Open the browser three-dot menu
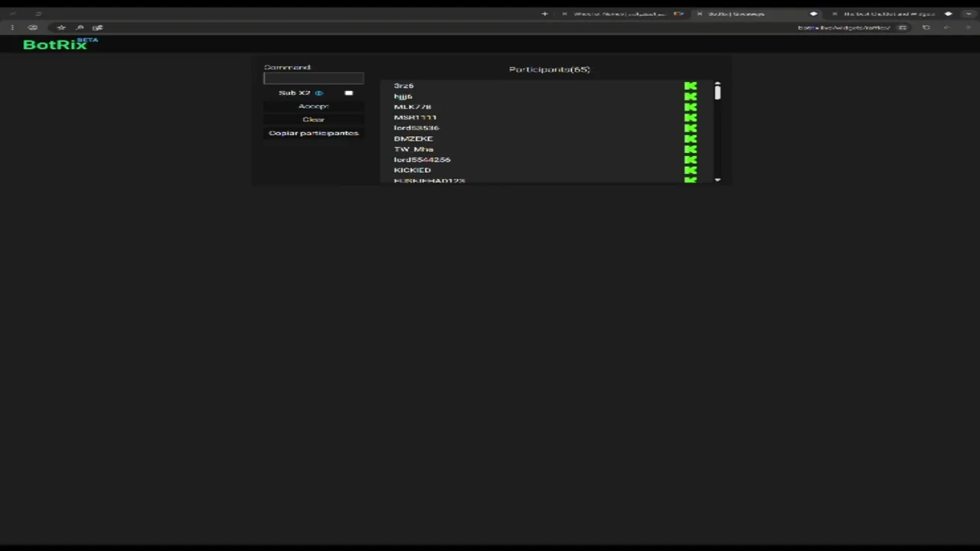 [12, 28]
